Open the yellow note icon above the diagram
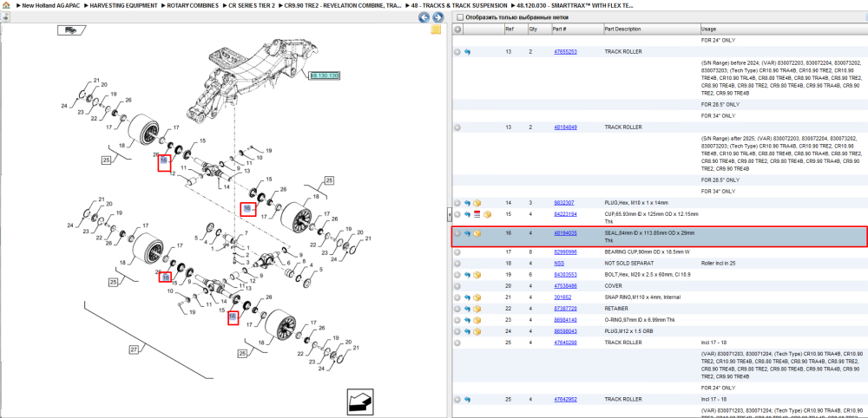The height and width of the screenshot is (418, 868). pyautogui.click(x=436, y=29)
